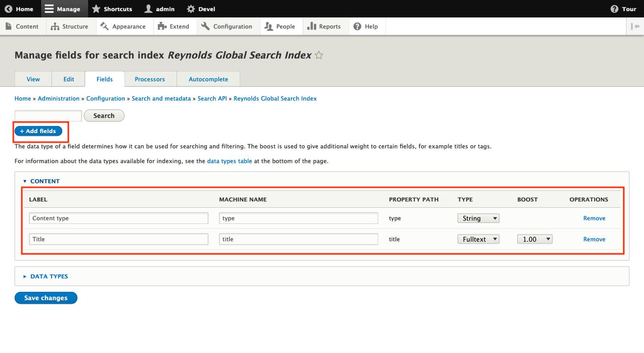Click the Appearance paintbrush icon
This screenshot has height=353, width=644.
pyautogui.click(x=104, y=26)
